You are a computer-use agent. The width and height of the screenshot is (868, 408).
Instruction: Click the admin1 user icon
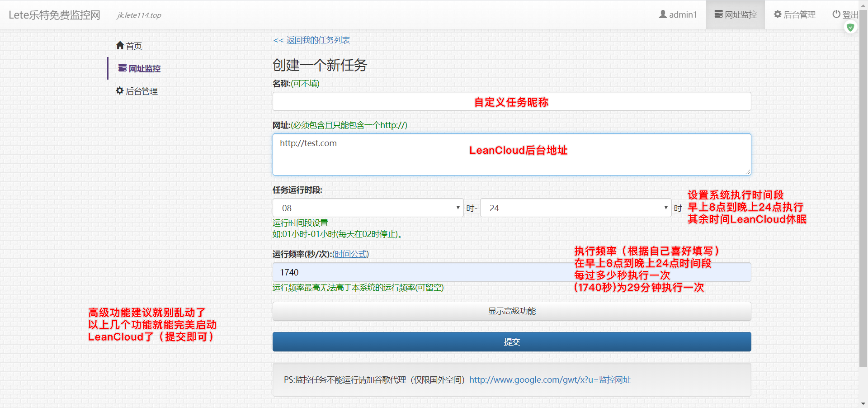tap(663, 14)
